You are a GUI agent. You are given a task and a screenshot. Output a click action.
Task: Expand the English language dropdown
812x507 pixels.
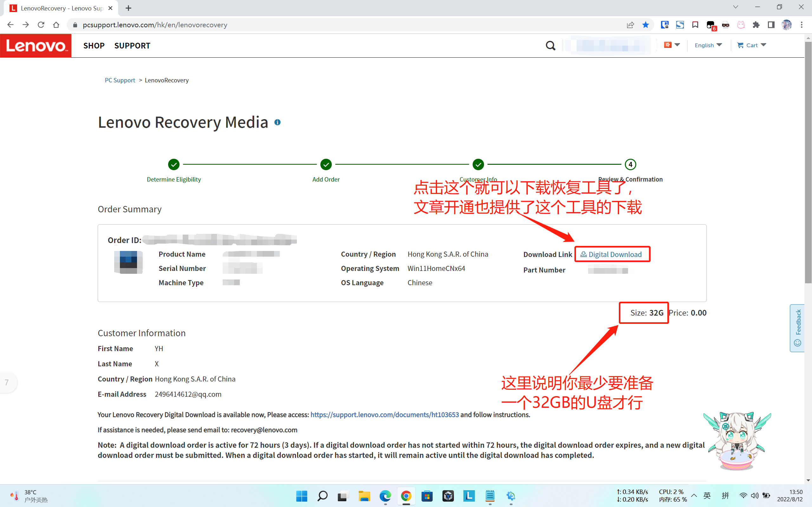pyautogui.click(x=708, y=45)
